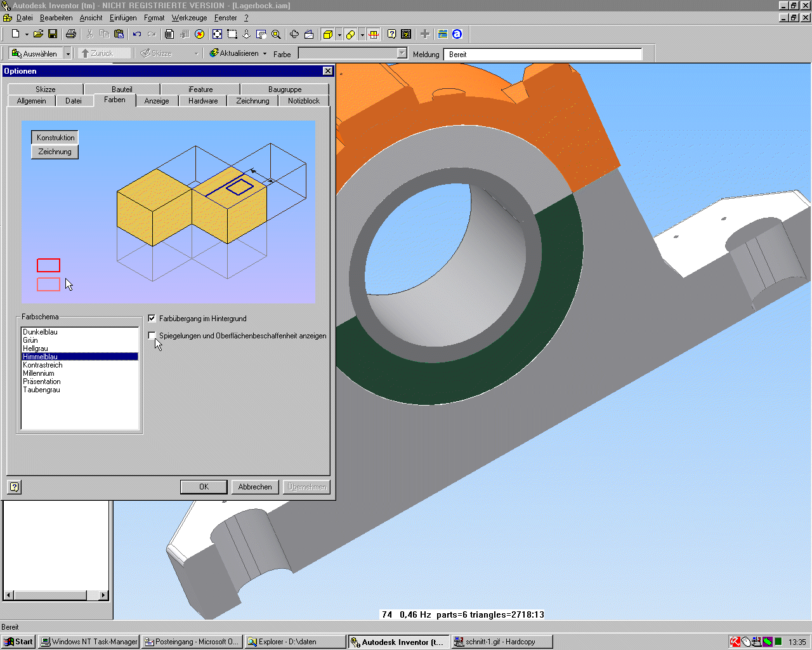Click the Print icon in toolbar
This screenshot has height=650, width=812.
click(x=71, y=34)
